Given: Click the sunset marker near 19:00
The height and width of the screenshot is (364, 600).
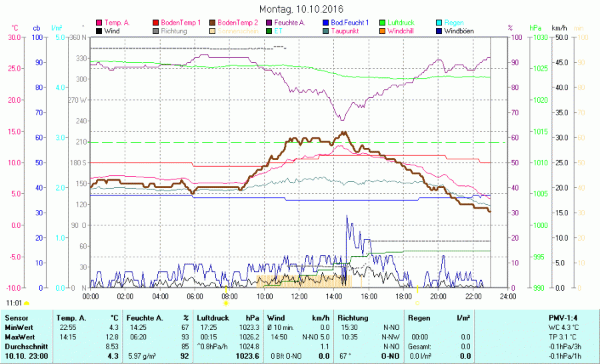Looking at the screenshot, I should pyautogui.click(x=418, y=302).
